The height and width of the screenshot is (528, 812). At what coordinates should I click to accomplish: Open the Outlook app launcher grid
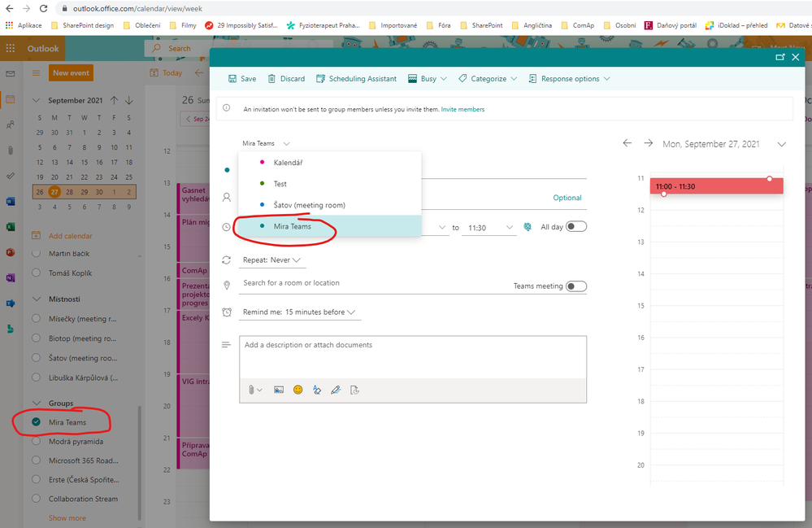tap(10, 48)
